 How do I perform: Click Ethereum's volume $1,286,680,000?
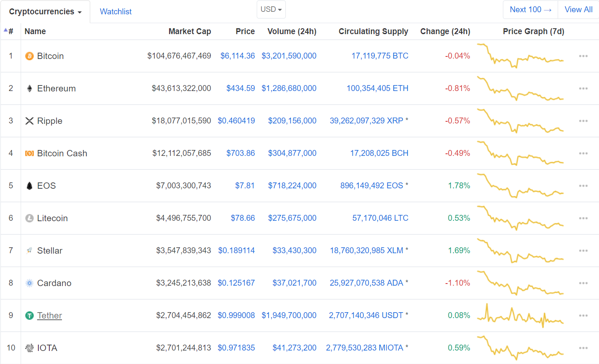tap(289, 88)
